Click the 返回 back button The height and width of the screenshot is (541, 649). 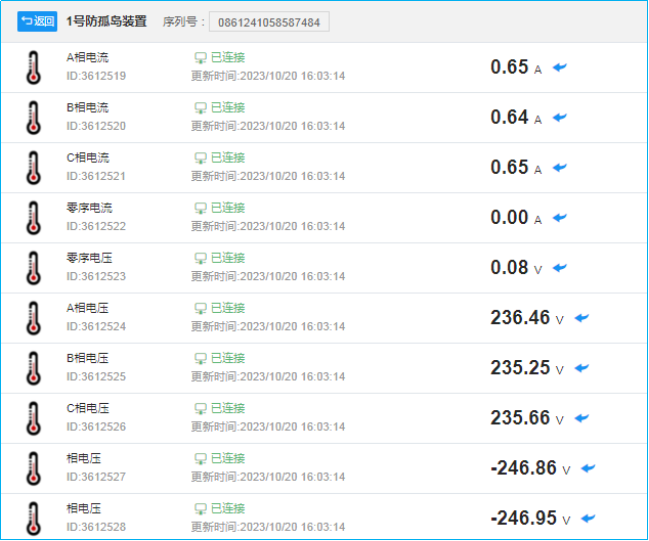[37, 22]
